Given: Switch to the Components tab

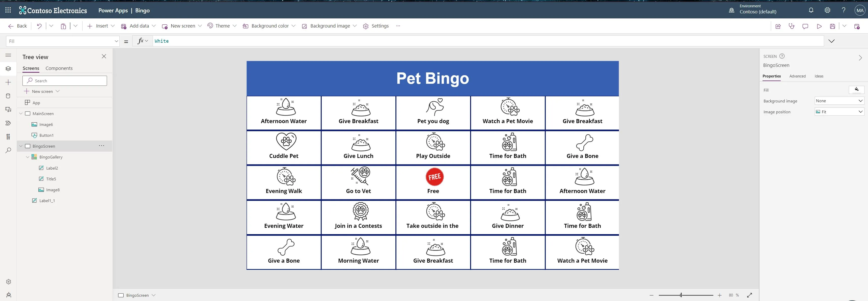Looking at the screenshot, I should [59, 68].
